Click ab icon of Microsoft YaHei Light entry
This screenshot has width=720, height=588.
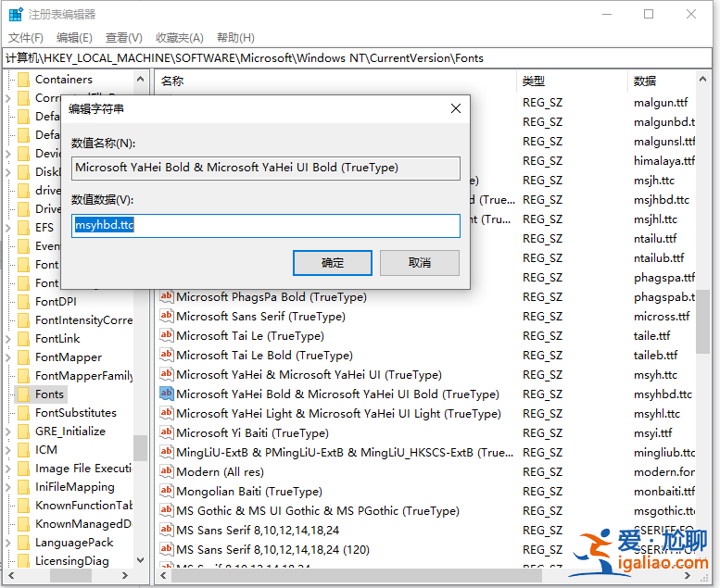166,413
